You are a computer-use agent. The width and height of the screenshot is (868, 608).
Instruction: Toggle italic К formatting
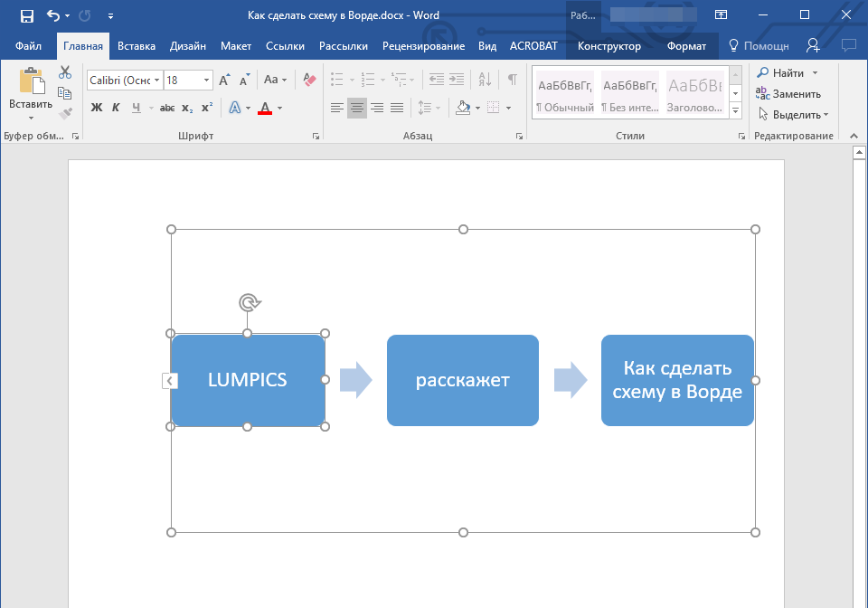[x=116, y=108]
